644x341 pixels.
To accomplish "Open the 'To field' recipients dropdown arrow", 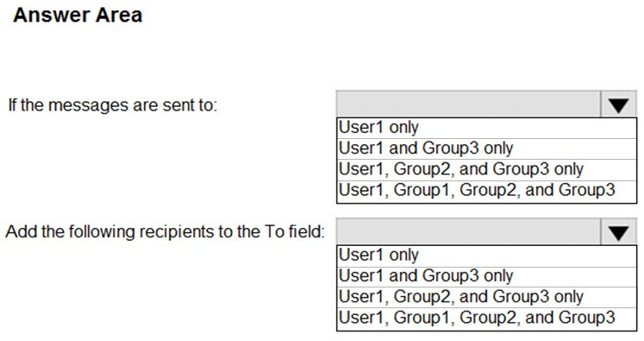I will click(x=618, y=232).
